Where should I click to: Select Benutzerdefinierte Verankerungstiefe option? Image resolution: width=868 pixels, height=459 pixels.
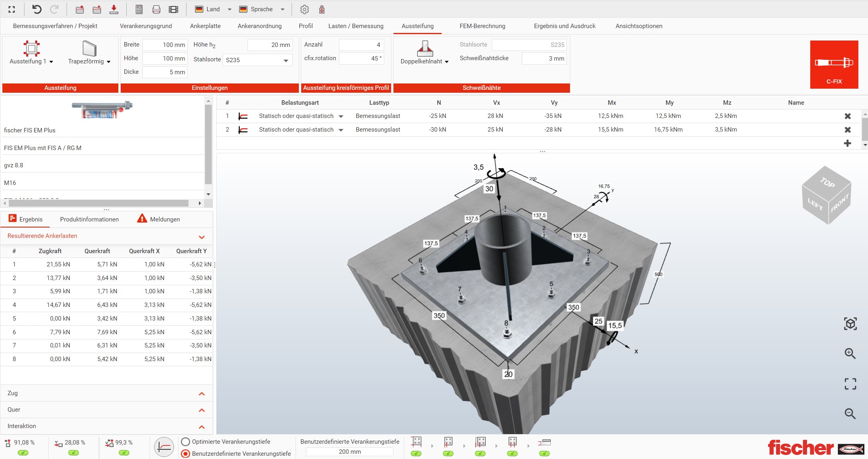[x=185, y=453]
